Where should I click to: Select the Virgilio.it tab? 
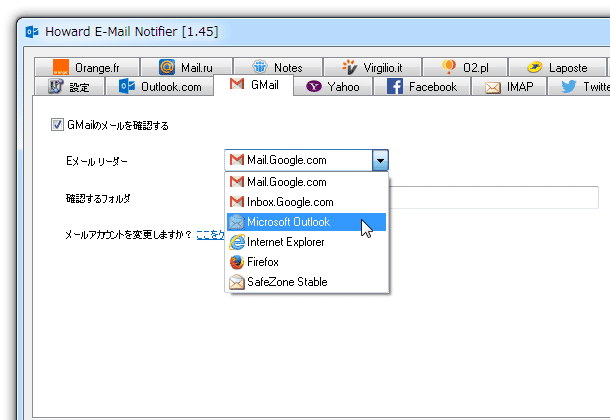click(x=372, y=67)
